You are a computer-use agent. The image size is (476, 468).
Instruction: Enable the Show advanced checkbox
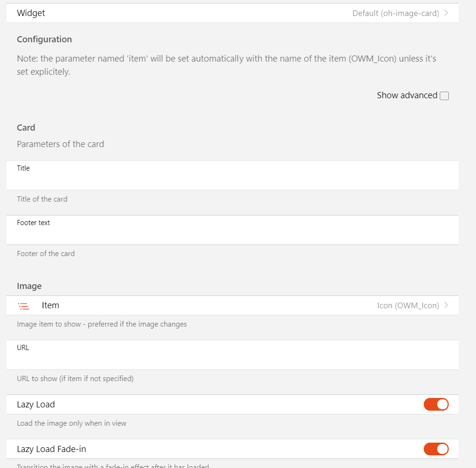click(x=444, y=96)
